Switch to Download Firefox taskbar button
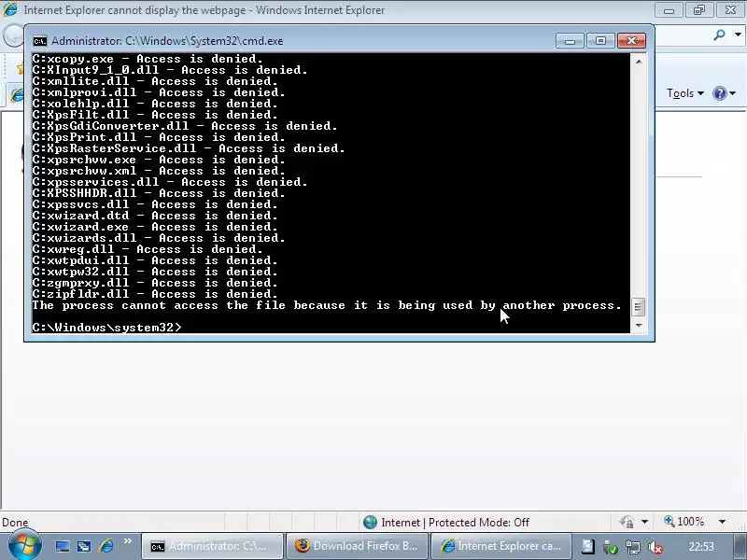The width and height of the screenshot is (747, 560). coord(358,546)
